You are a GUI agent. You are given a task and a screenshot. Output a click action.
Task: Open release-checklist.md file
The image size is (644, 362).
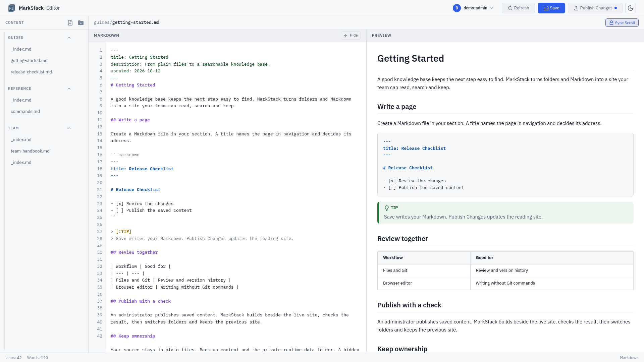tap(31, 72)
